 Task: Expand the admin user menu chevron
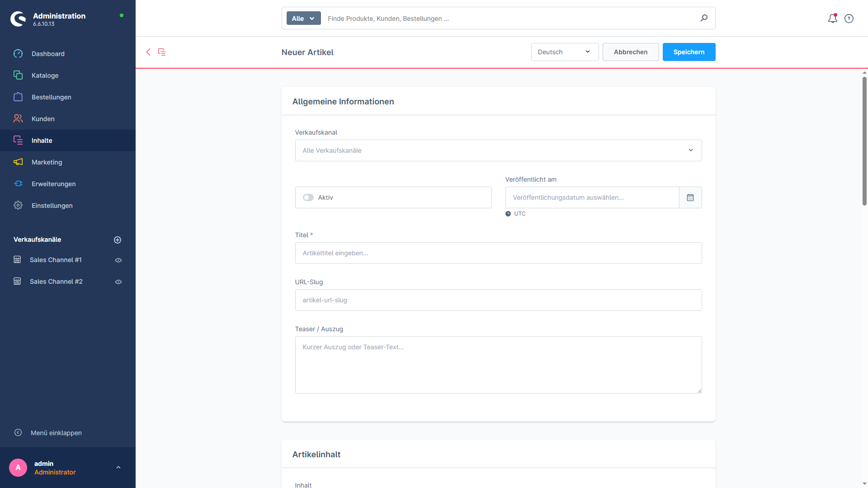118,468
